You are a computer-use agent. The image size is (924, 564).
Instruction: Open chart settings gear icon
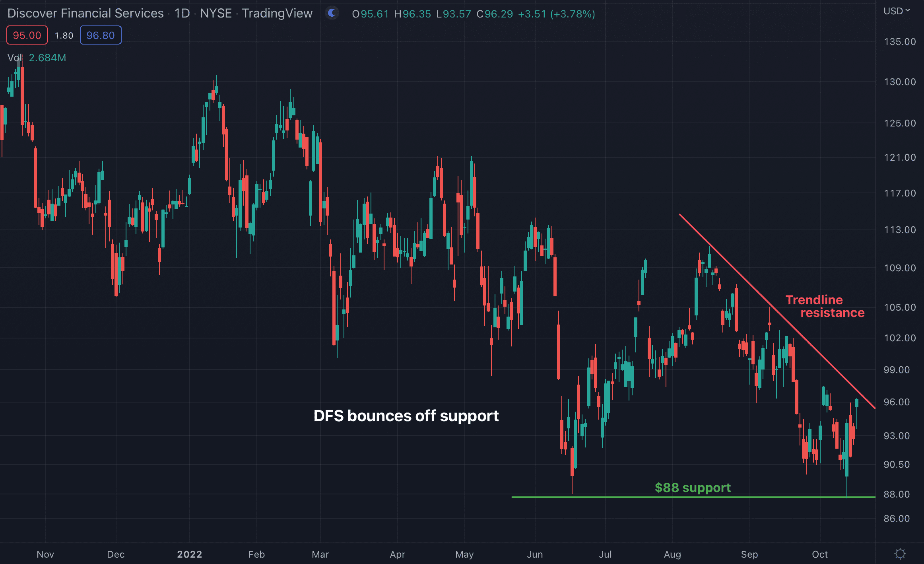(900, 554)
